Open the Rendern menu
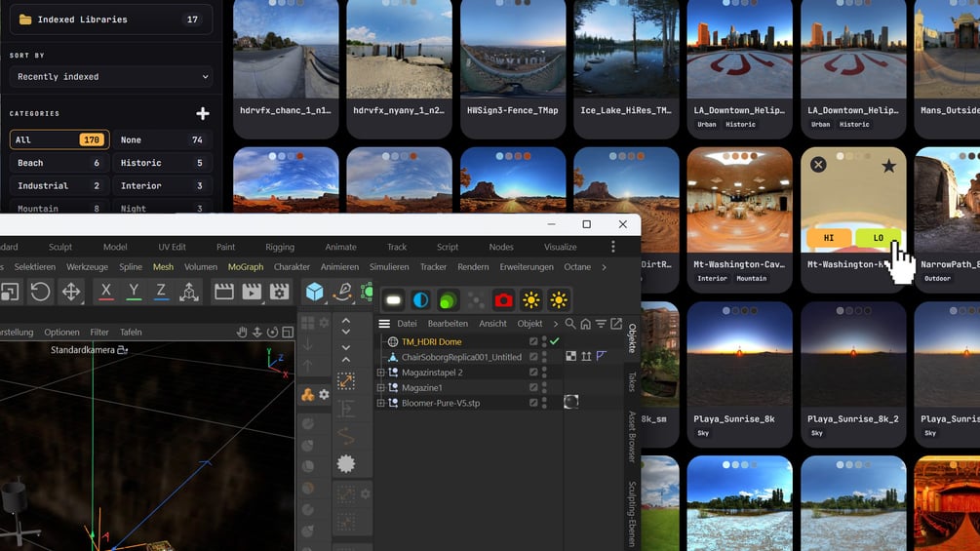The image size is (980, 551). tap(473, 267)
